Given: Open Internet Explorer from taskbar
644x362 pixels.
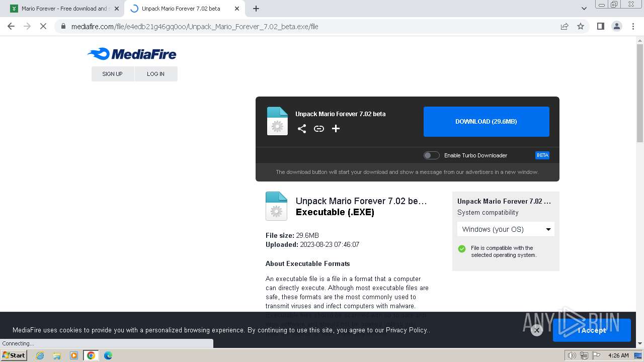Looking at the screenshot, I should click(40, 355).
